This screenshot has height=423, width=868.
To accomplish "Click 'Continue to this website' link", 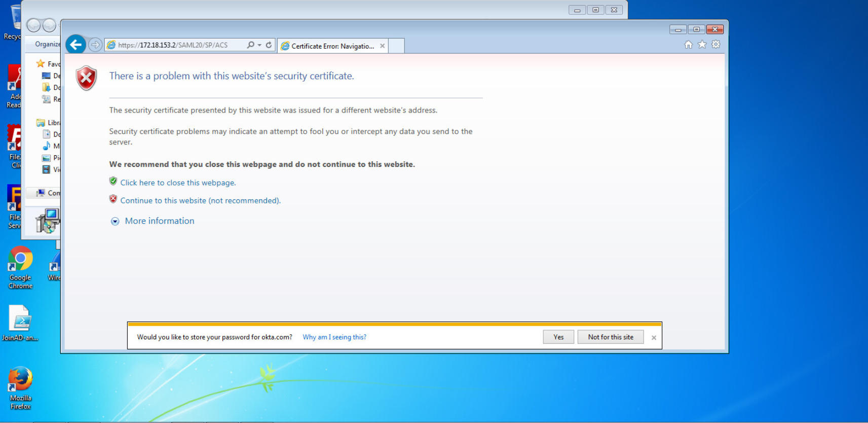I will coord(200,200).
